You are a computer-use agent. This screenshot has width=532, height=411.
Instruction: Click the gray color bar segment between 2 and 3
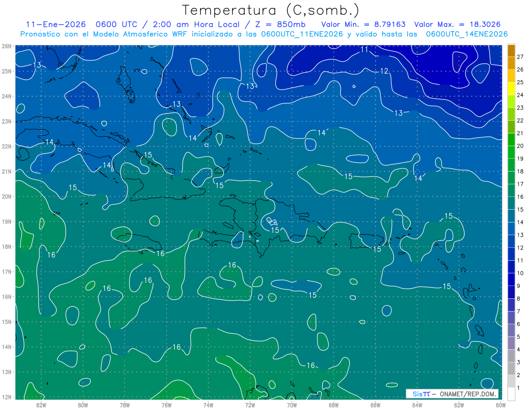pos(511,369)
